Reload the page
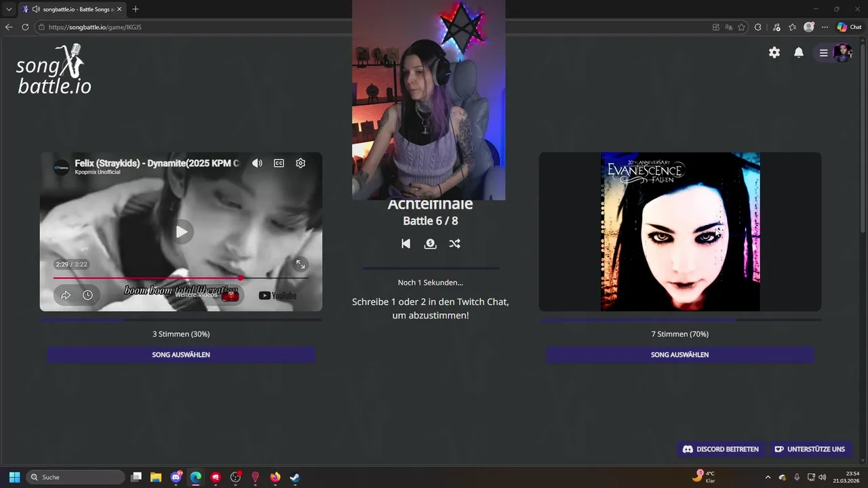 25,27
